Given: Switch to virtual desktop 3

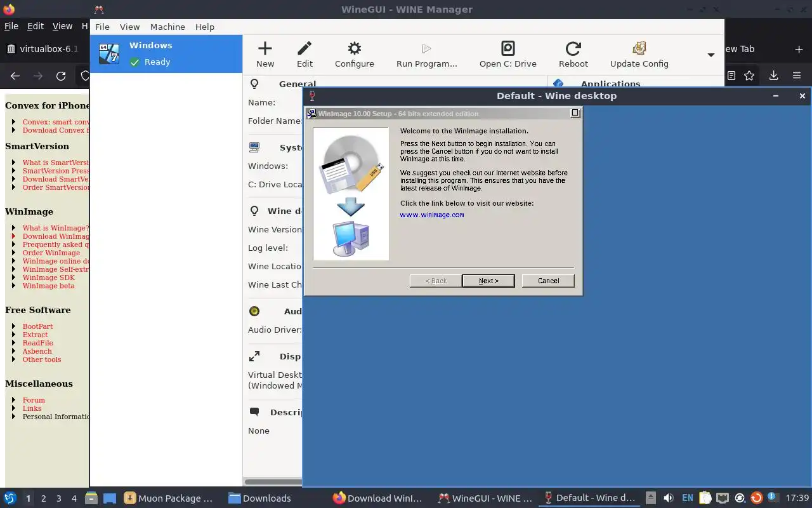Looking at the screenshot, I should [x=59, y=498].
